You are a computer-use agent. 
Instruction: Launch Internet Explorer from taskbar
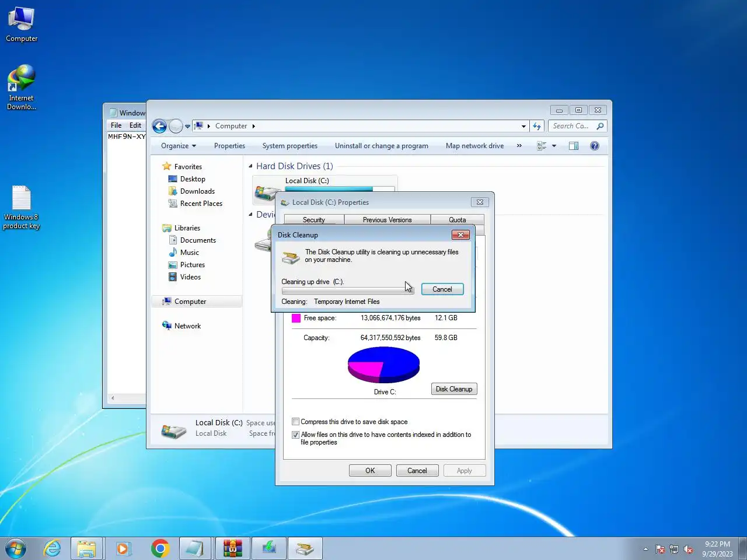coord(53,549)
